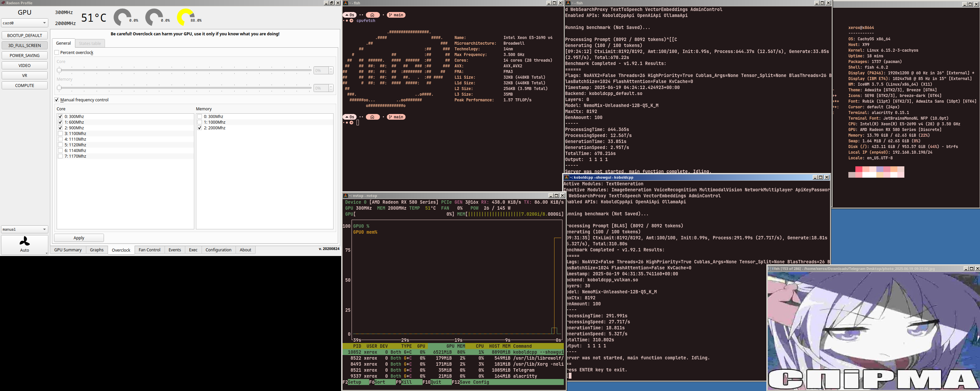The image size is (980, 391).
Task: Enable the Percent overclock checkbox
Action: click(57, 53)
